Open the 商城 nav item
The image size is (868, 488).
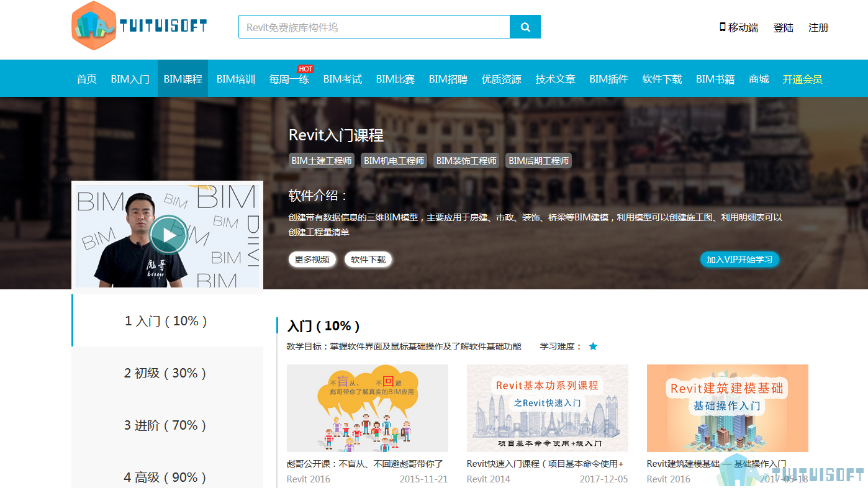pos(759,79)
